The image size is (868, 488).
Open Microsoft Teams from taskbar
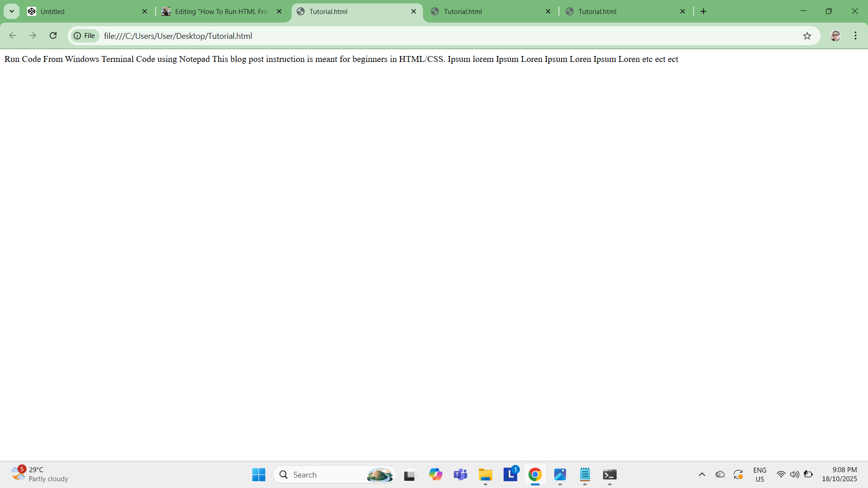(460, 474)
